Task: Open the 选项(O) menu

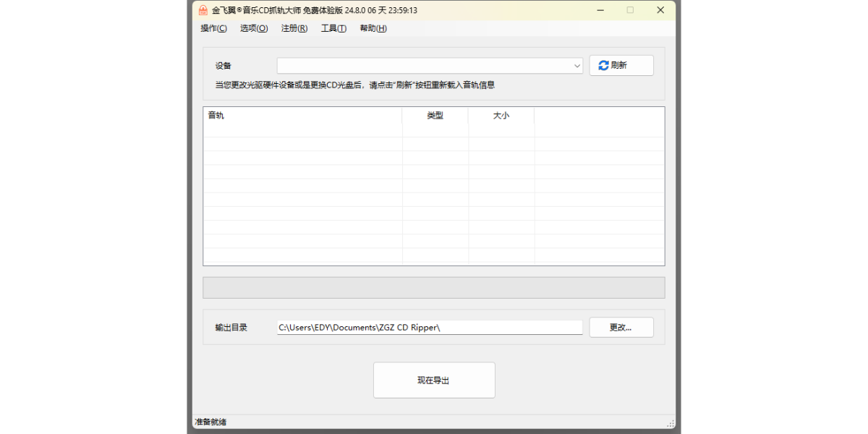Action: click(253, 27)
